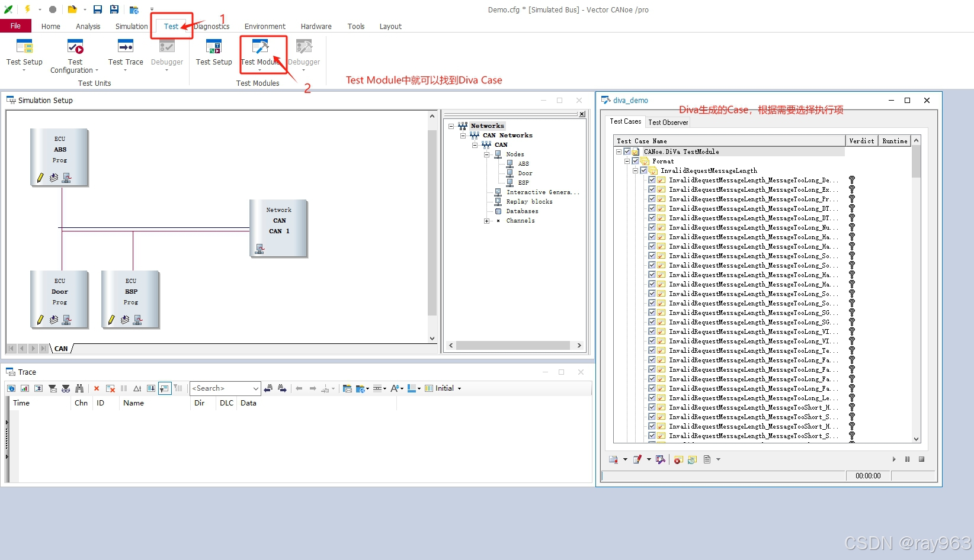Expand the Channels tree node
The height and width of the screenshot is (560, 974).
[487, 221]
